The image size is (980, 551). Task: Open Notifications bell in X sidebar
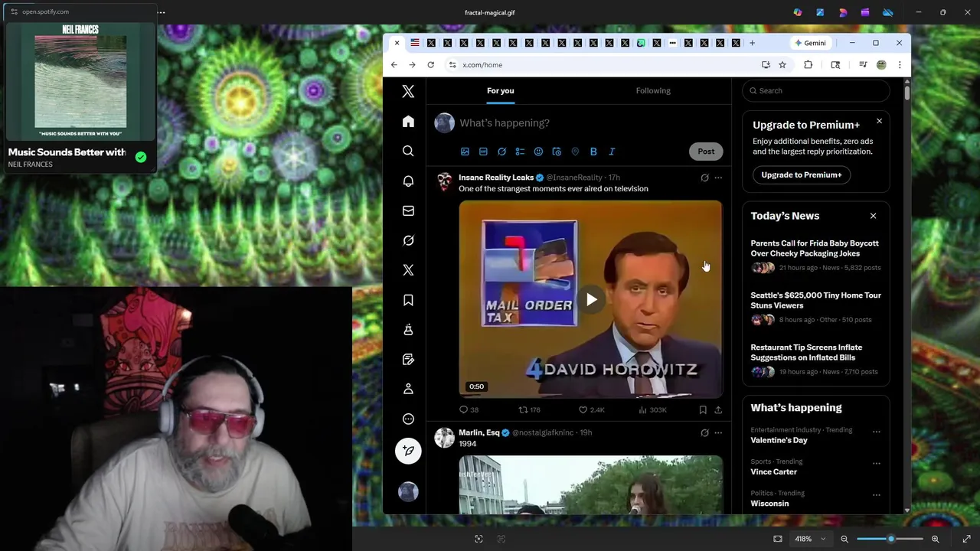click(408, 181)
